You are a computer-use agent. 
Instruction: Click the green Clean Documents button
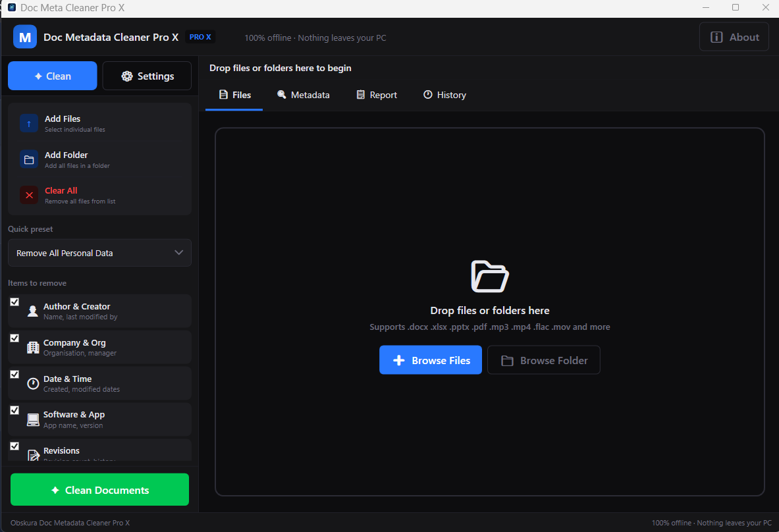point(99,490)
